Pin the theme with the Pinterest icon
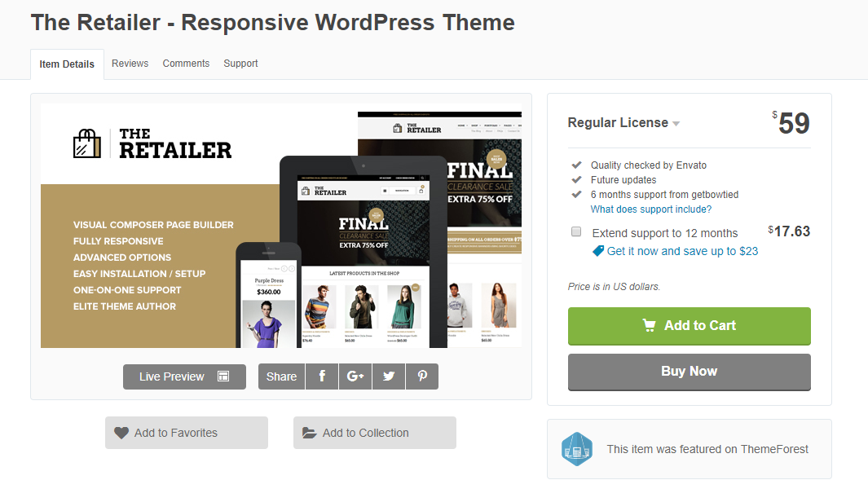 coord(422,377)
